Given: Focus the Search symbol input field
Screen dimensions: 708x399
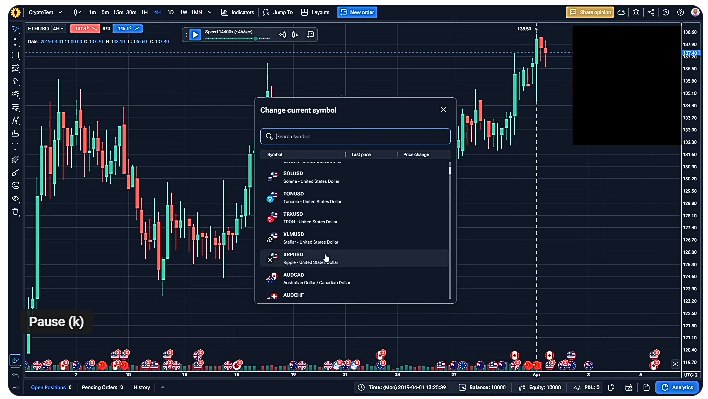Looking at the screenshot, I should (355, 136).
